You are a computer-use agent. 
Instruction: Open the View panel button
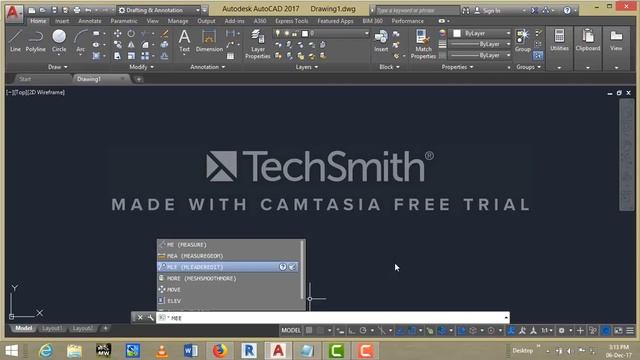click(616, 40)
